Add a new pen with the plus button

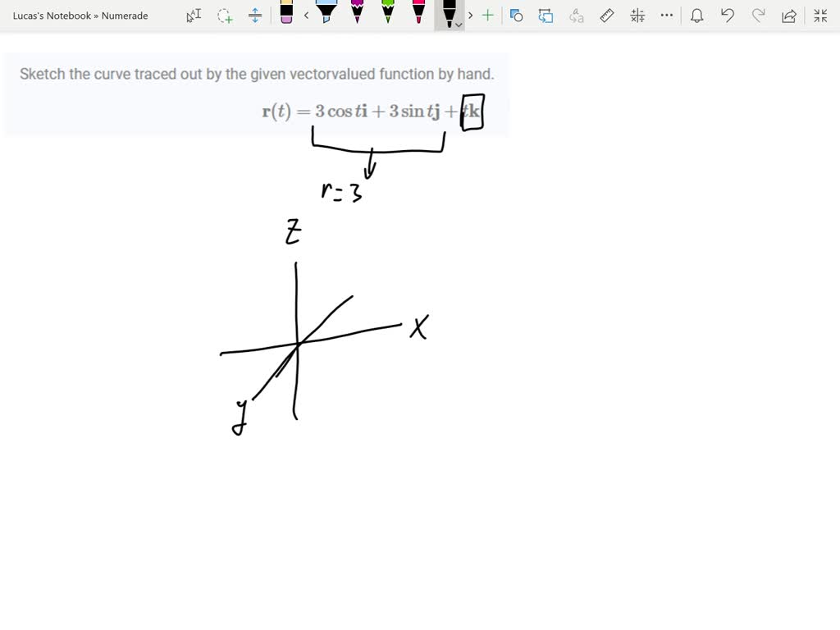pyautogui.click(x=488, y=15)
